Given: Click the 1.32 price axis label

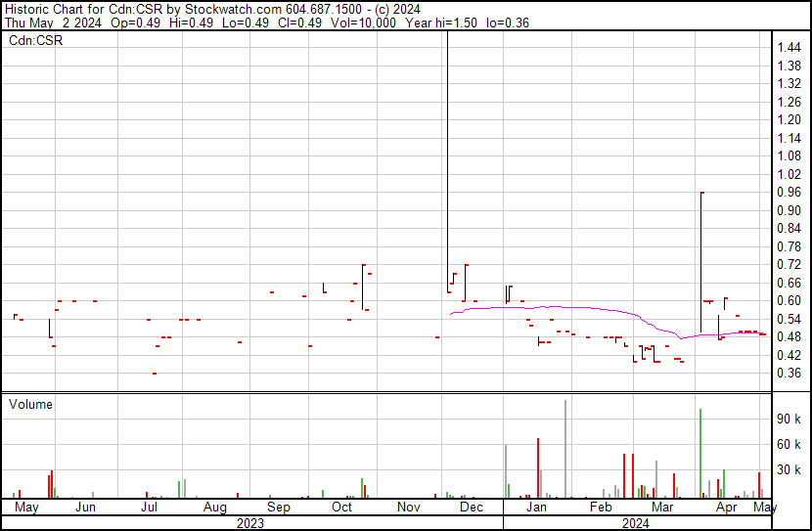Looking at the screenshot, I should coord(789,83).
